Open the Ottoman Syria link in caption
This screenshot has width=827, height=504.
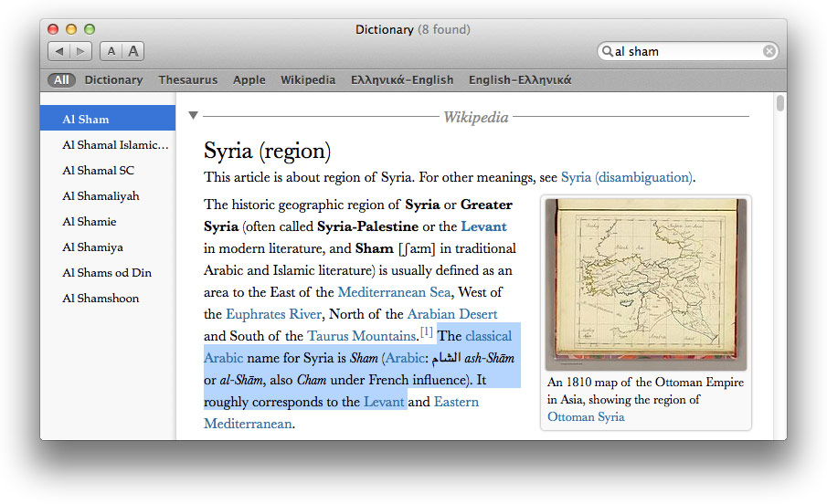pos(586,416)
